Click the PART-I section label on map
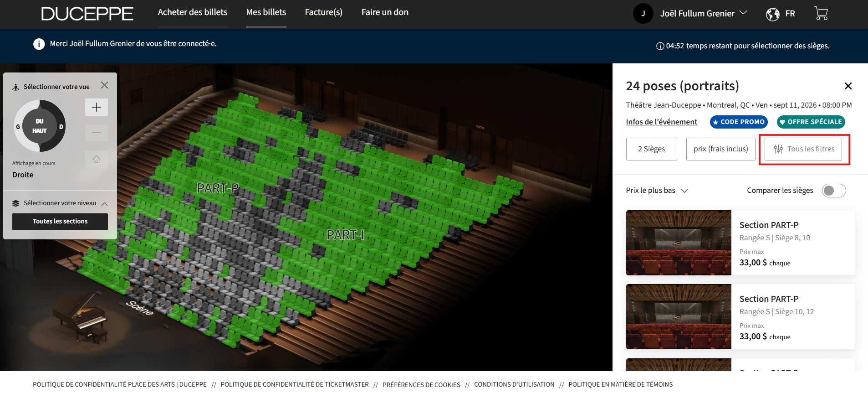The width and height of the screenshot is (868, 393). [345, 235]
